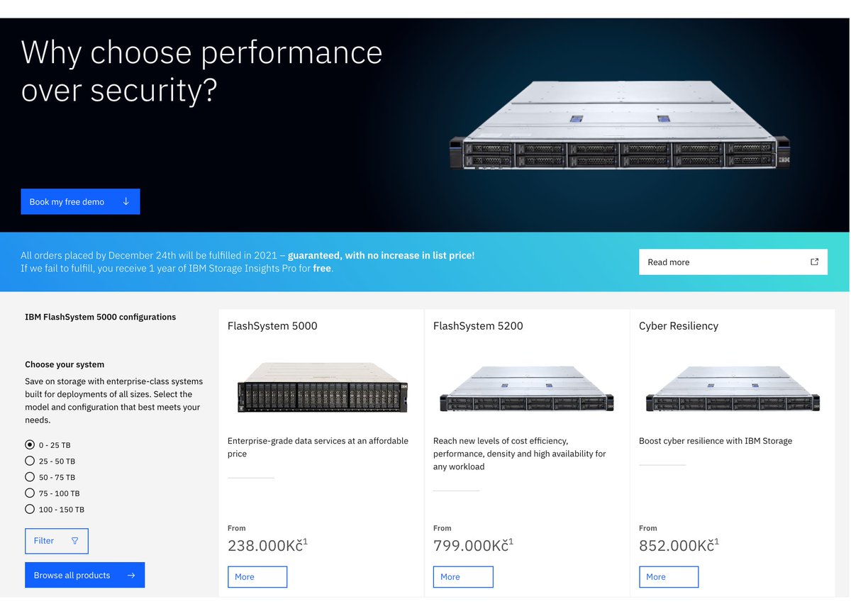
Task: Click 'Boost cyber resilience with IBM Storage' text
Action: tap(716, 441)
